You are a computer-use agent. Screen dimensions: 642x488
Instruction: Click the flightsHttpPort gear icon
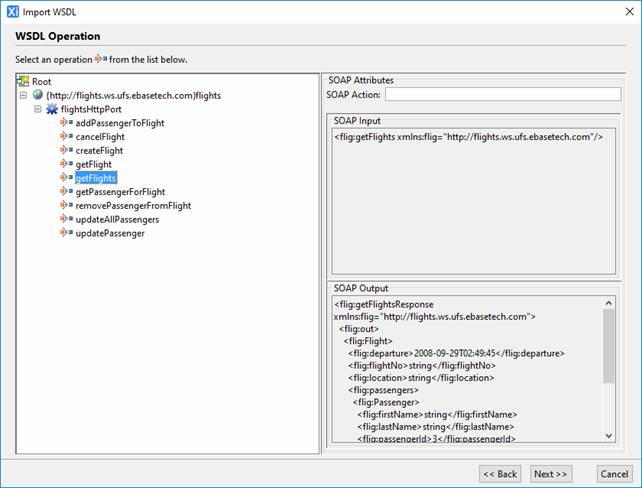point(52,109)
